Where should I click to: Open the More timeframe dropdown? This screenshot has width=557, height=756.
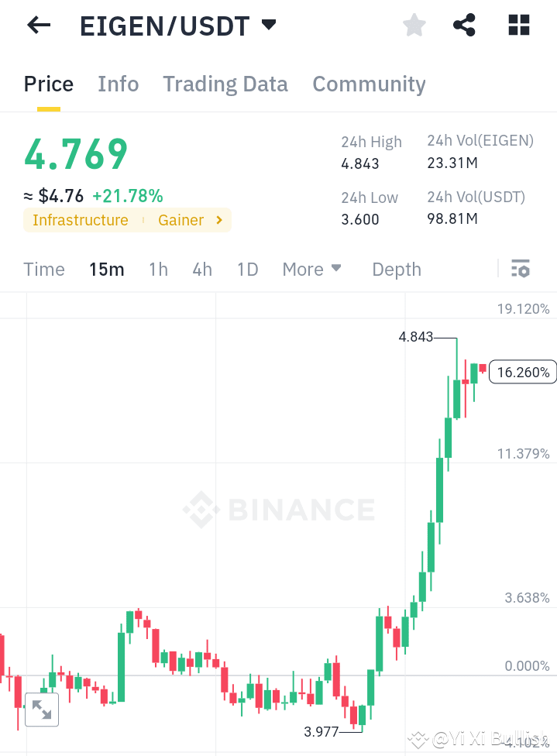[x=311, y=269]
